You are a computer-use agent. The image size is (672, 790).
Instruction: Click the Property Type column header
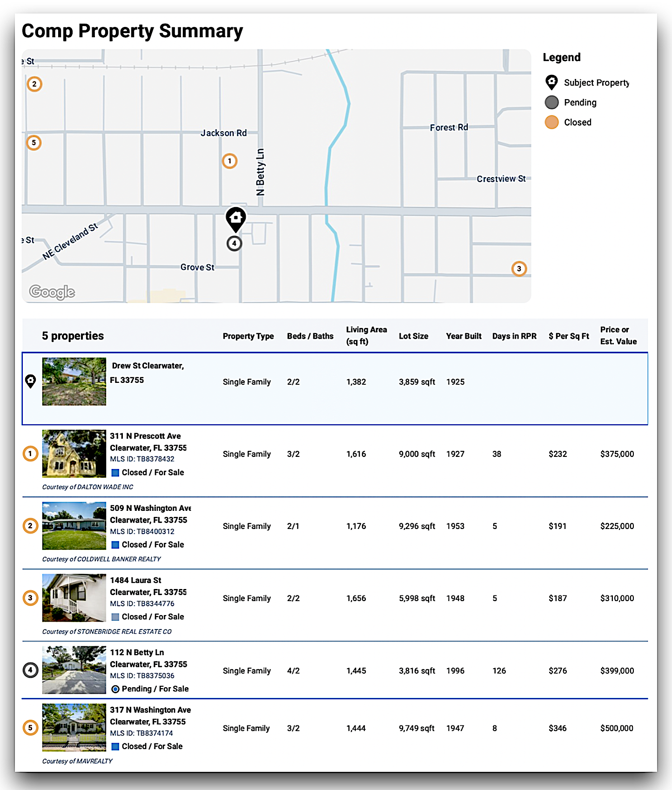(x=248, y=336)
